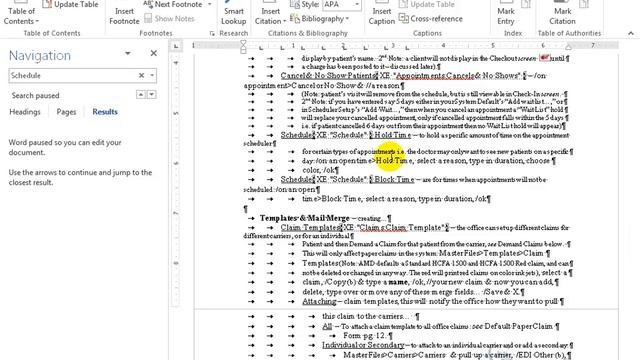Click Update Table in Table of Contents group
The image size is (640, 360).
(x=71, y=4)
